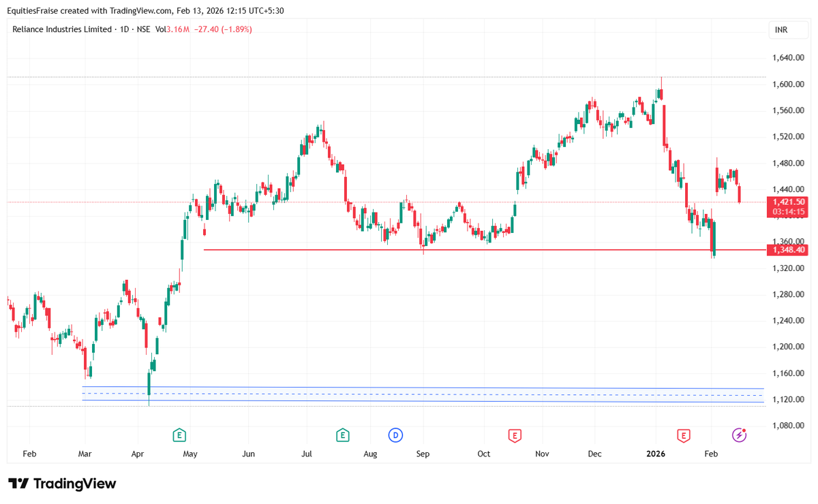Click the 1,240.00 price axis label
The image size is (818, 504).
tap(788, 321)
